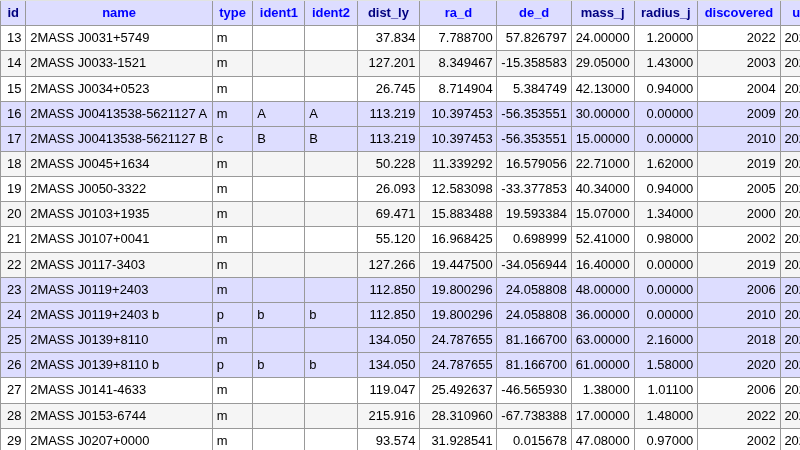Sort by ident1 column header
The image size is (800, 450).
[x=278, y=13]
